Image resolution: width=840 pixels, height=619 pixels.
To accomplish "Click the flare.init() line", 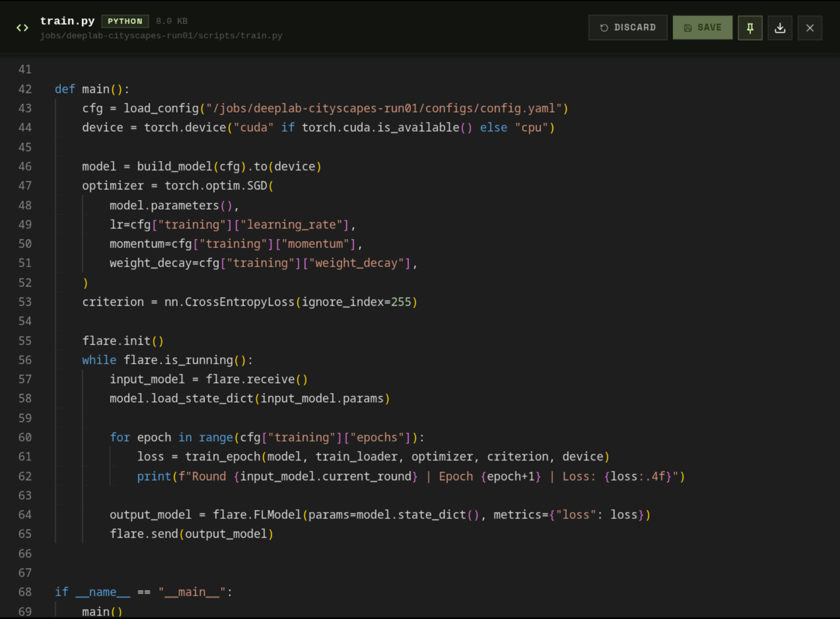I will click(123, 341).
